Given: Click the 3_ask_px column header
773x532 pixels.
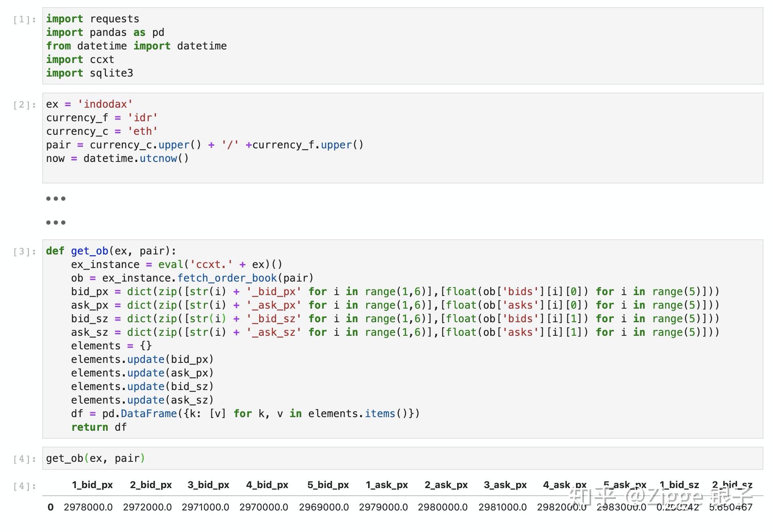Looking at the screenshot, I should click(x=505, y=485).
